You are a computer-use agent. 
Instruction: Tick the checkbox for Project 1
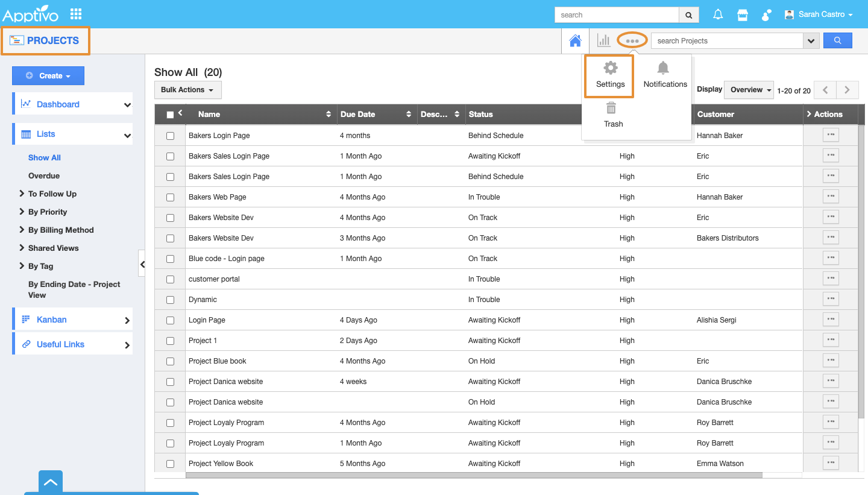click(x=170, y=341)
